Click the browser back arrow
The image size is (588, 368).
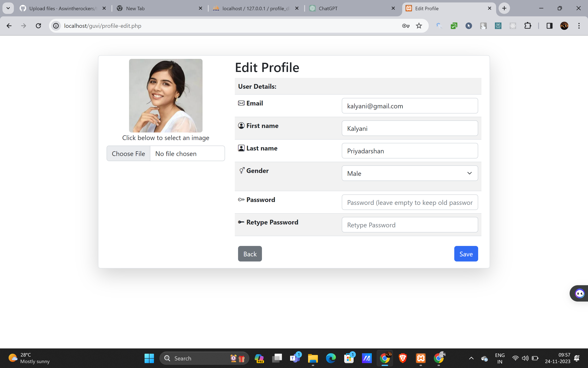pyautogui.click(x=9, y=26)
